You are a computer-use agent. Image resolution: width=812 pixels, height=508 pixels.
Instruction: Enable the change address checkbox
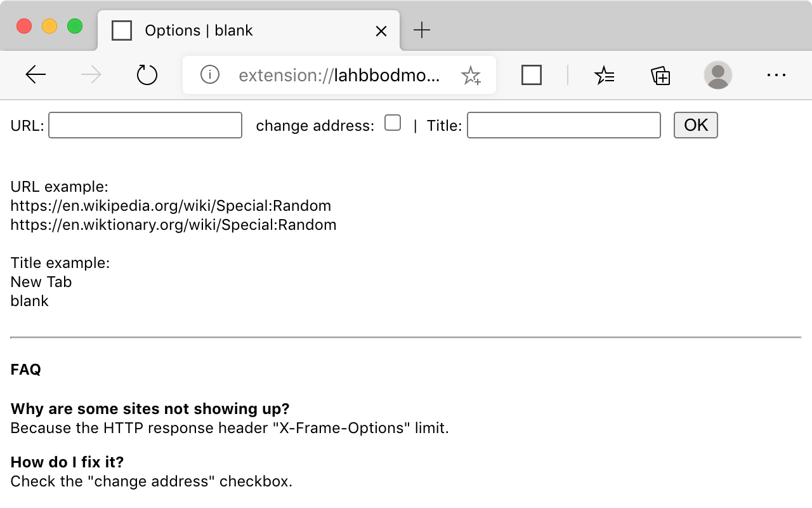click(x=393, y=123)
